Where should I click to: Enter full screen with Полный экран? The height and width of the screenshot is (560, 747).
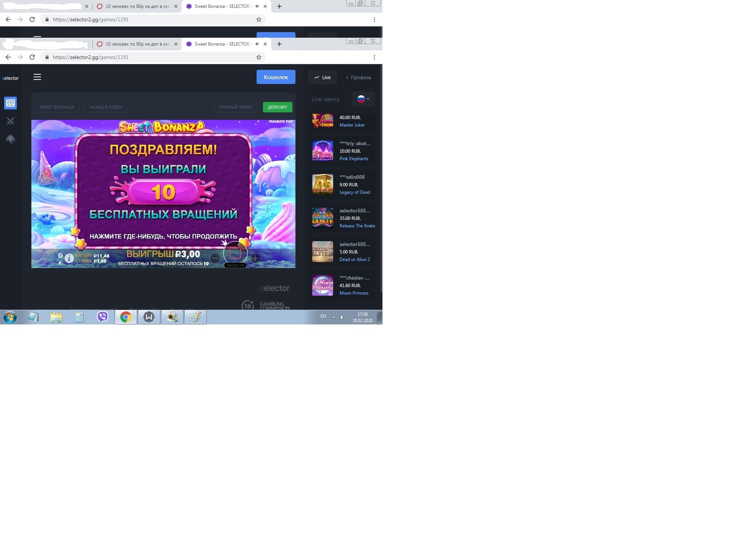coord(235,107)
